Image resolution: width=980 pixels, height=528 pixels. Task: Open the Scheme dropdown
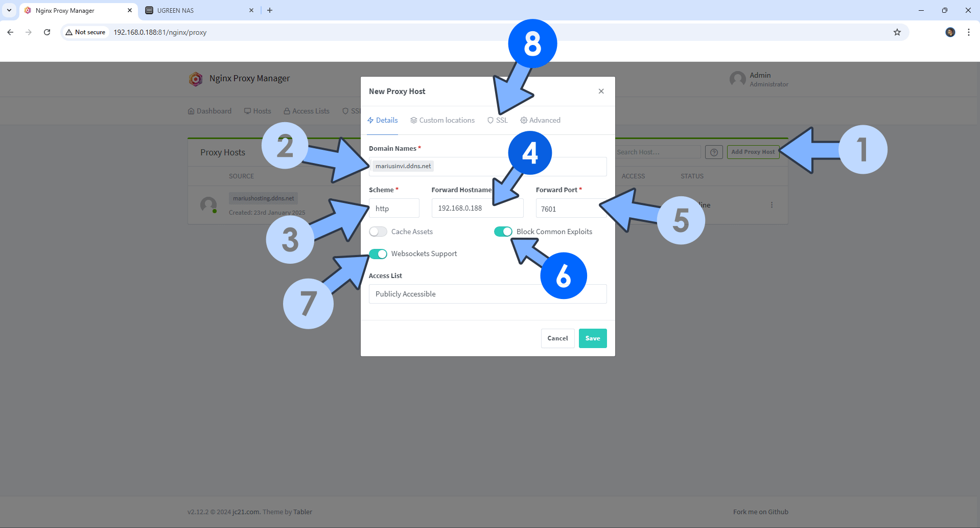(393, 209)
